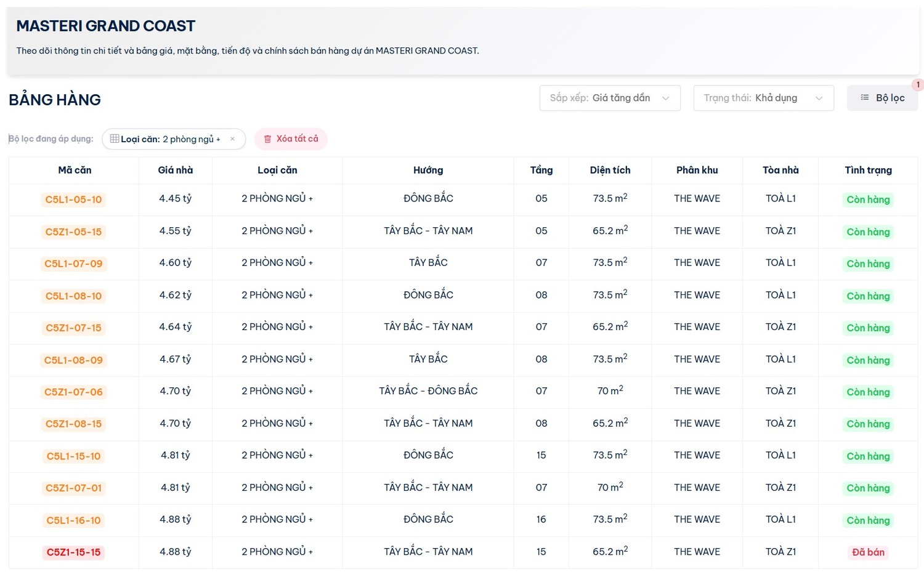Open the Sắp xếp sort dropdown

tap(609, 98)
